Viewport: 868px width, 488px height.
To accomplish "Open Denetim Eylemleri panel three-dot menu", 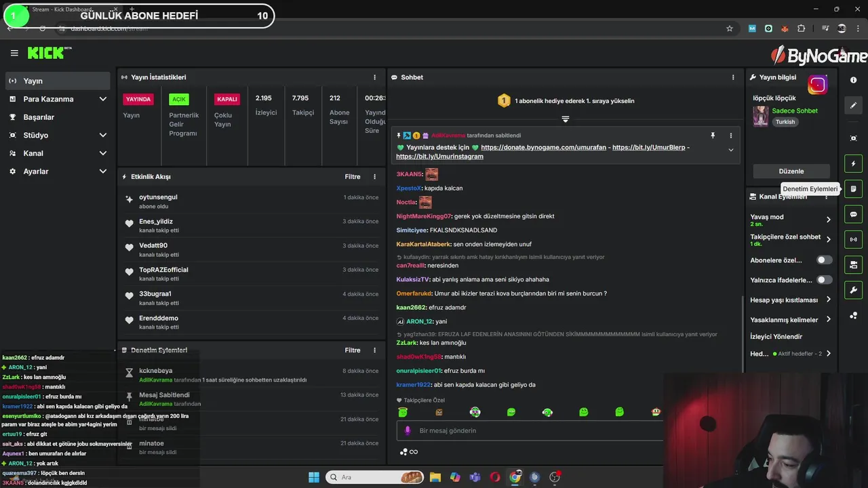I will [374, 350].
